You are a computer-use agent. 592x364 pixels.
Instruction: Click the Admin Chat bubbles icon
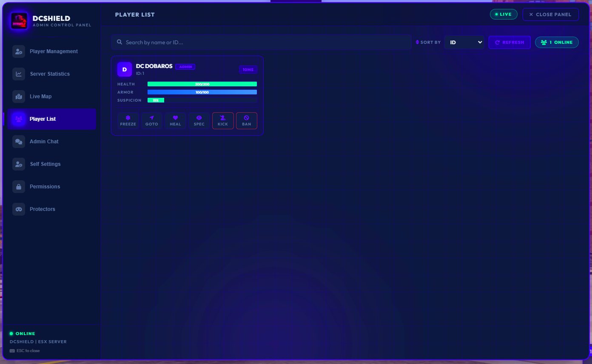[x=19, y=142]
